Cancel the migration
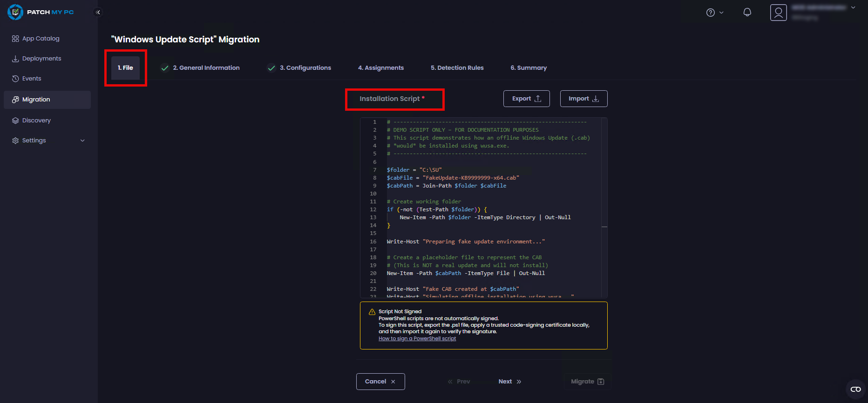The height and width of the screenshot is (403, 868). [380, 382]
